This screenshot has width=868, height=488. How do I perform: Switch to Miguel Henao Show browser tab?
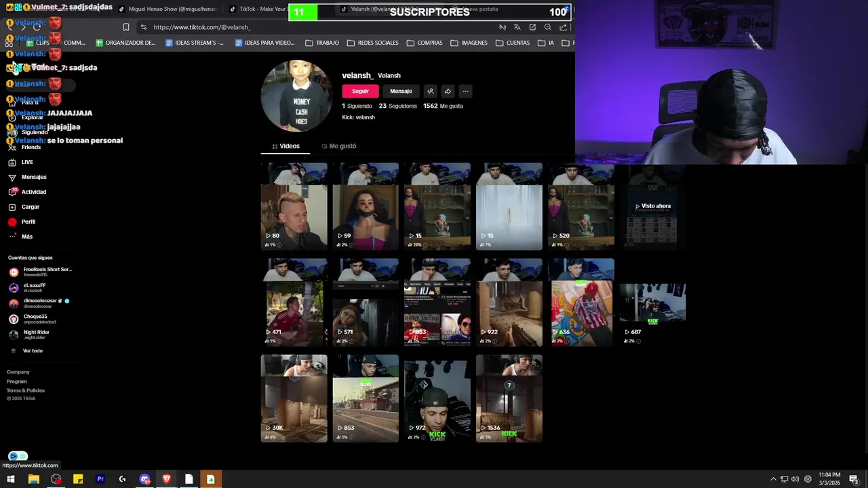[x=167, y=9]
